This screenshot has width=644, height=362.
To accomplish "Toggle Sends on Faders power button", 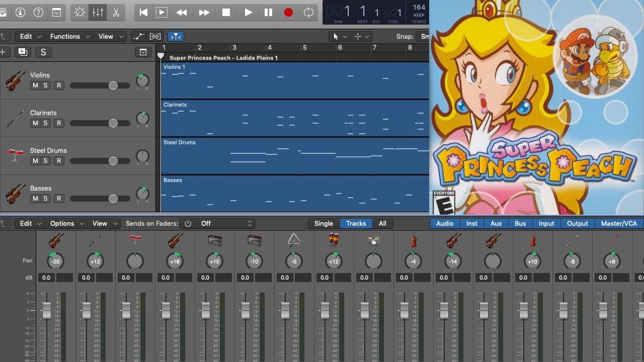I will (x=188, y=223).
